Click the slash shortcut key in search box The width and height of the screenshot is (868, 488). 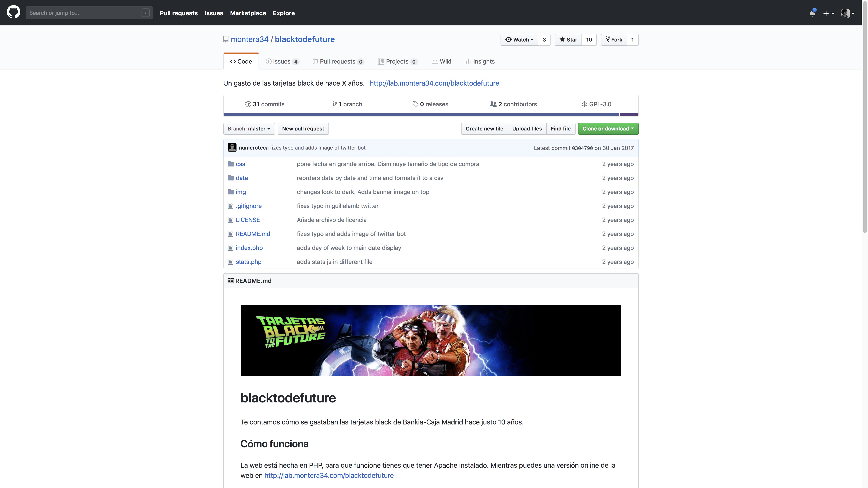tap(146, 13)
